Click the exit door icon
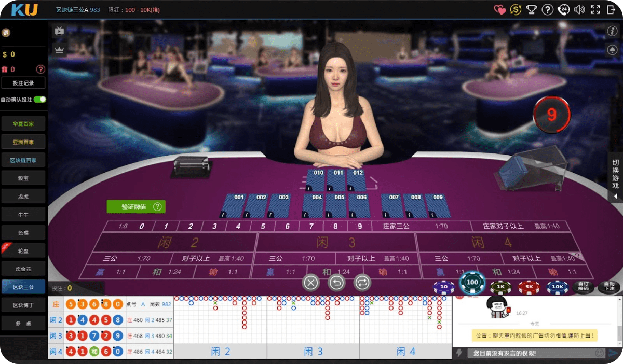Screen dimensions: 623x364 [611, 9]
